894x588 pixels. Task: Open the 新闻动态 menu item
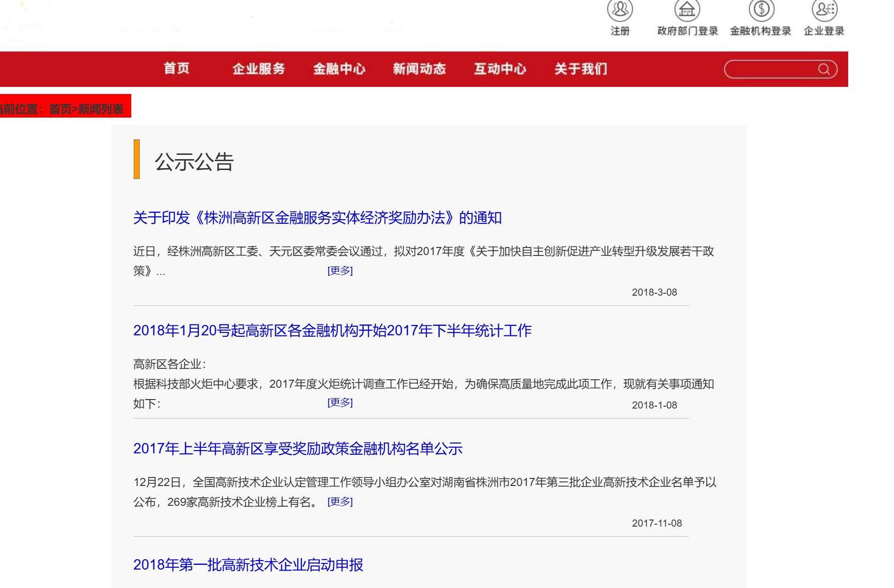(x=420, y=69)
